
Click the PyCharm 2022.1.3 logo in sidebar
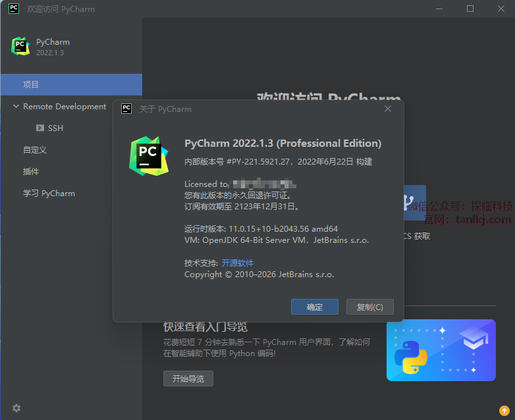click(20, 47)
